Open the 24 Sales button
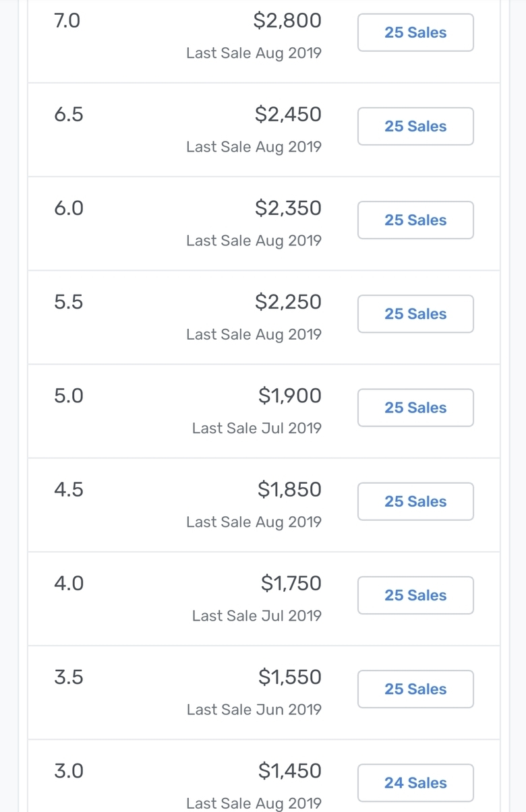 pos(415,782)
